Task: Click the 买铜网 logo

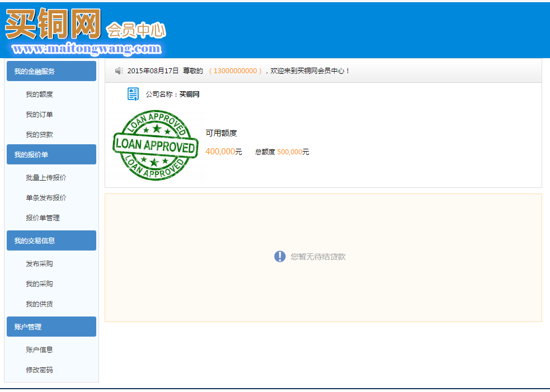Action: point(53,24)
